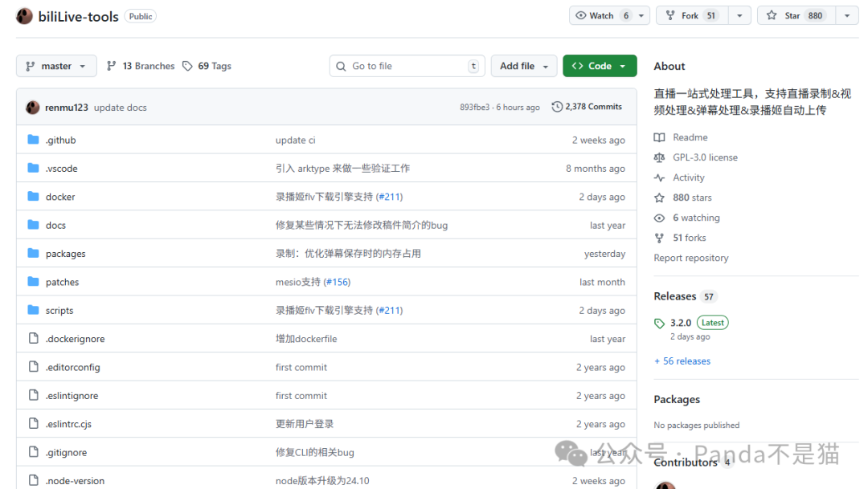868x489 pixels.
Task: Open the master branch dropdown
Action: (56, 66)
